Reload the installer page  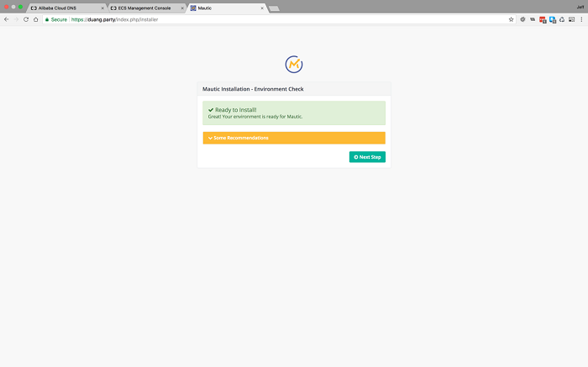click(26, 19)
